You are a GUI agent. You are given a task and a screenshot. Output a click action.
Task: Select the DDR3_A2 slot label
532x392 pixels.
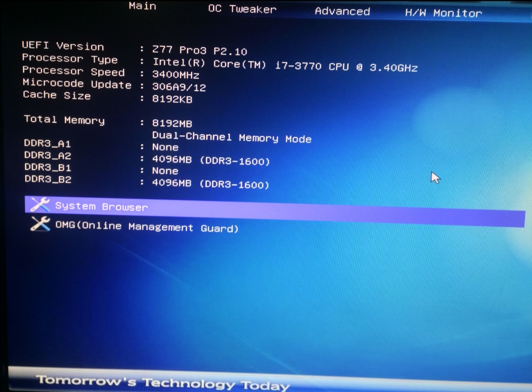click(48, 155)
